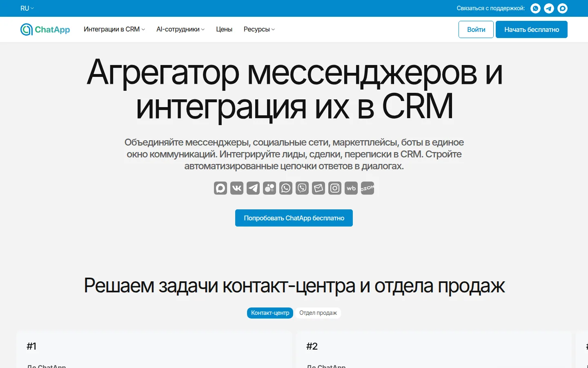Click the gray email envelope icon
Screen dimensions: 588x368
[x=318, y=188]
